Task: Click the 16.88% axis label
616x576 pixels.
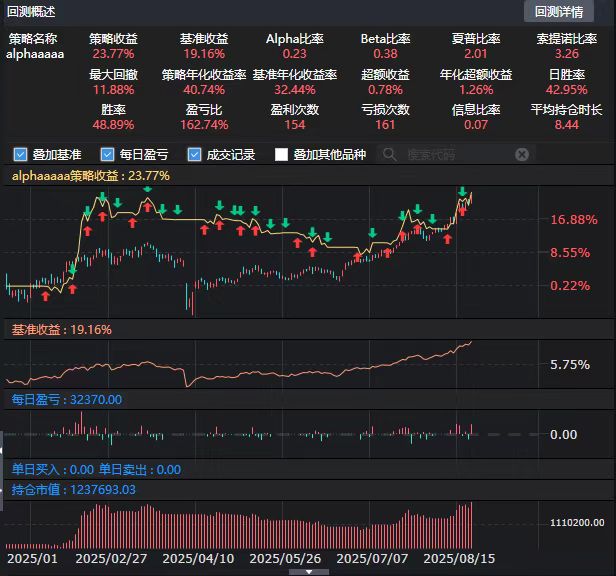Action: tap(574, 220)
